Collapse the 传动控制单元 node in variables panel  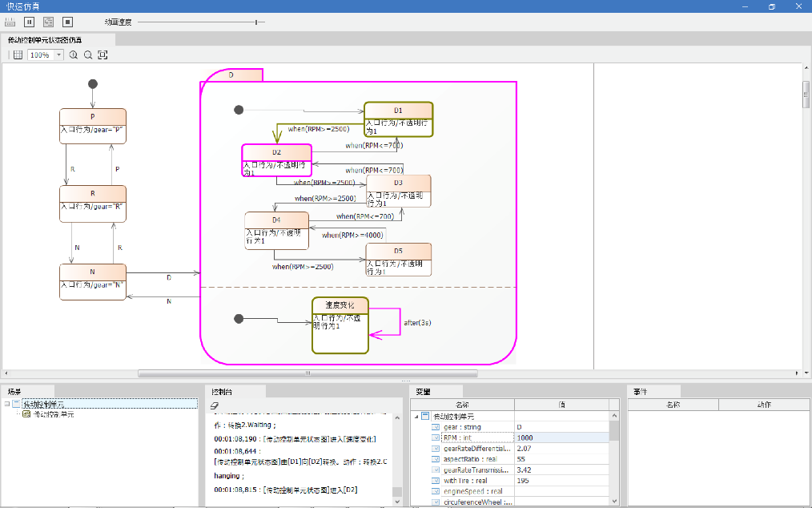click(x=416, y=417)
